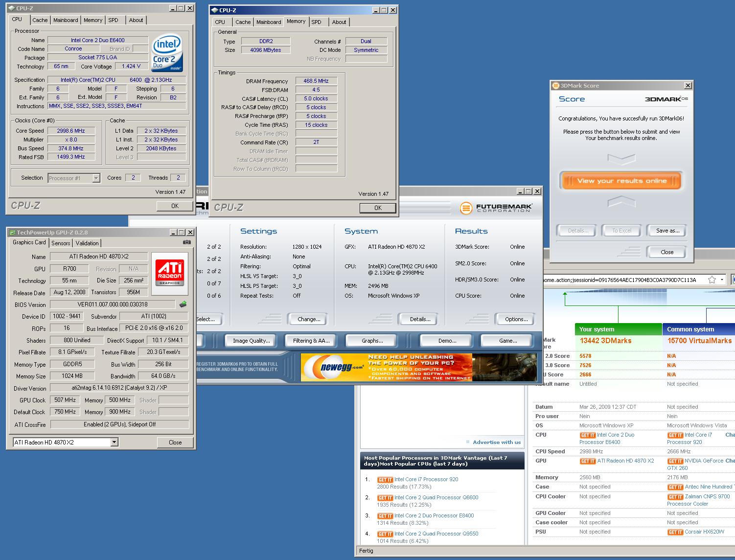735x560 pixels.
Task: Open Corsair HX620W link
Action: click(x=704, y=532)
